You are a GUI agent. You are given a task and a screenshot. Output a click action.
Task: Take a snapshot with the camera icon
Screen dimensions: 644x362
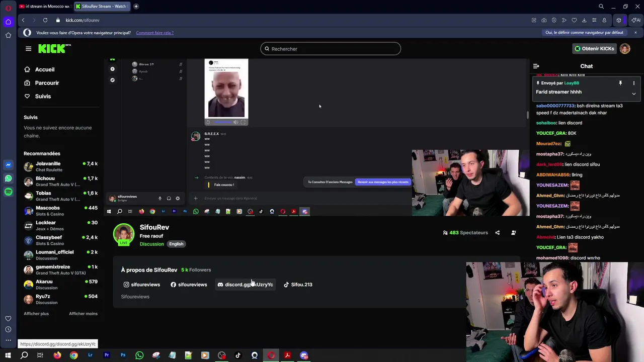coord(544,20)
